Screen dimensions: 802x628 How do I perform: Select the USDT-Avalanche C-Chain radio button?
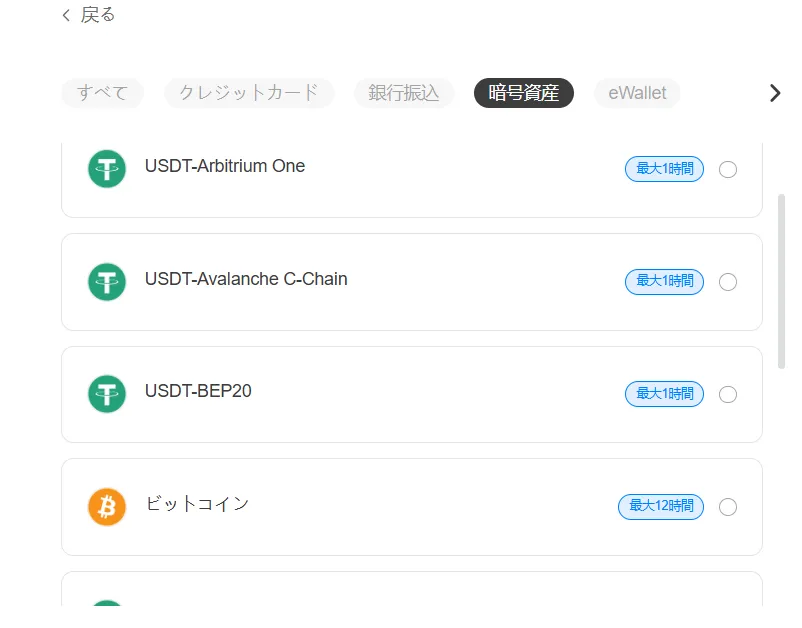(728, 282)
